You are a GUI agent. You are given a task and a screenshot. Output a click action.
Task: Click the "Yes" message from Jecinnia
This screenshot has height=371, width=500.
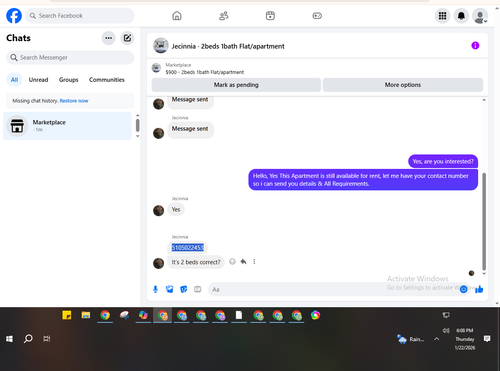point(176,210)
